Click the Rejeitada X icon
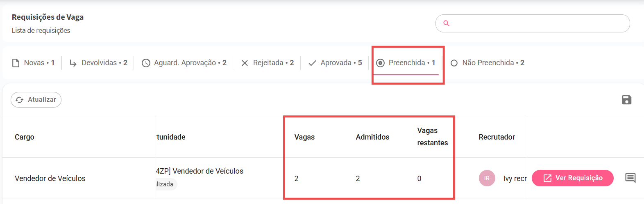The width and height of the screenshot is (644, 204). 245,63
